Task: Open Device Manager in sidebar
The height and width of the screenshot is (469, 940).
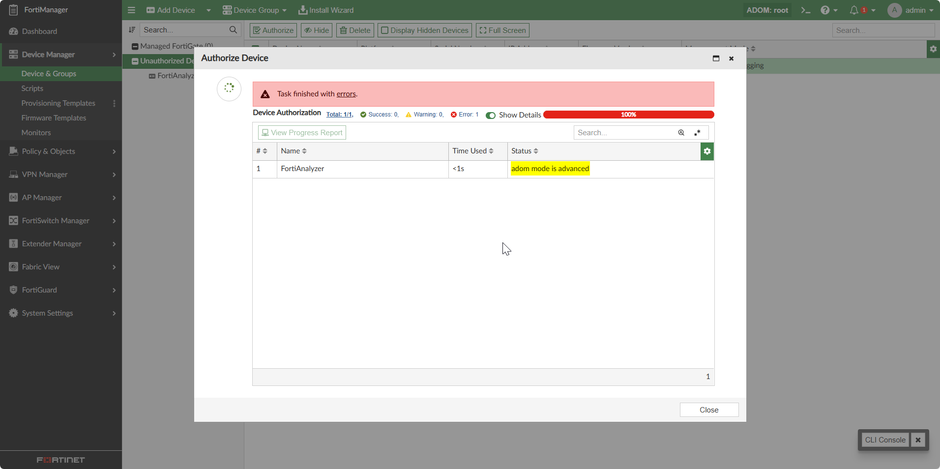Action: tap(61, 55)
